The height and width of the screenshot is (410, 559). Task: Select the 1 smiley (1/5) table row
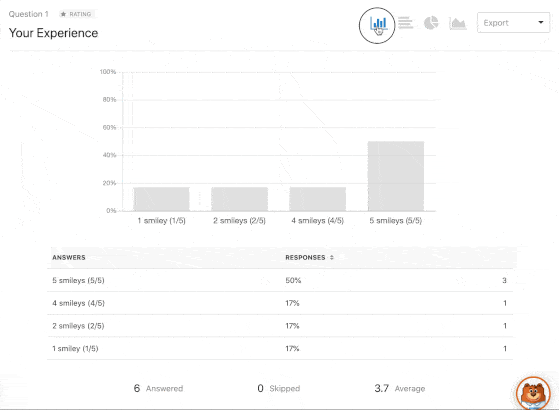(x=280, y=348)
